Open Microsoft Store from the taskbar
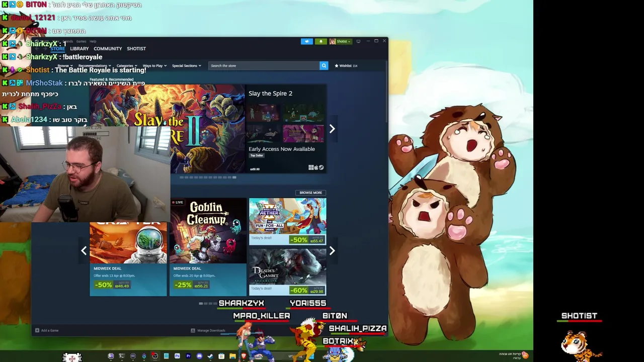 click(221, 356)
